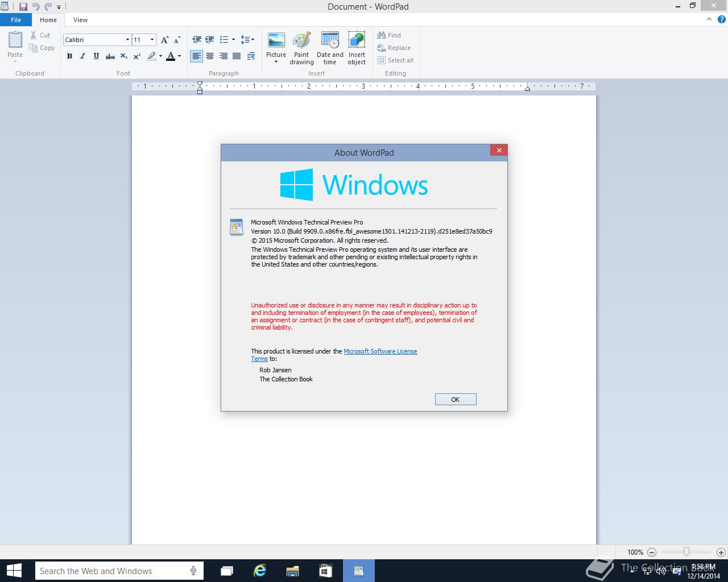Screen dimensions: 728x582
Task: Toggle Italic formatting
Action: coord(82,56)
